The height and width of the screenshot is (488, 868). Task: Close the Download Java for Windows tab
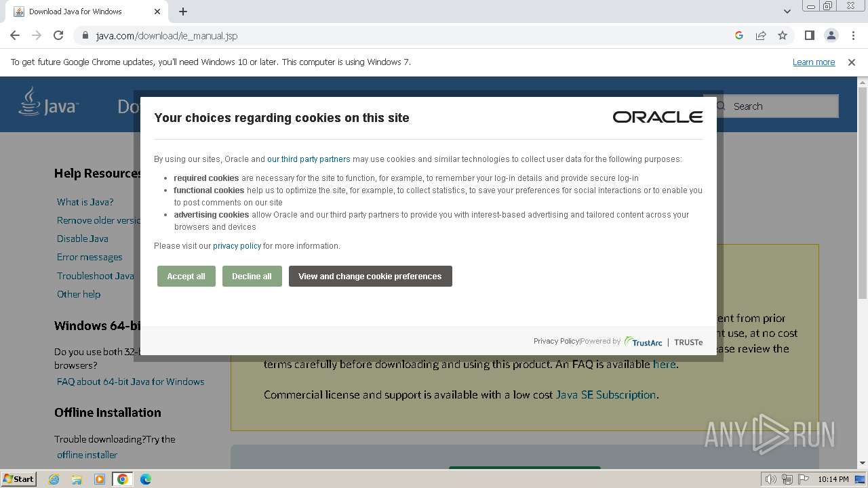157,12
